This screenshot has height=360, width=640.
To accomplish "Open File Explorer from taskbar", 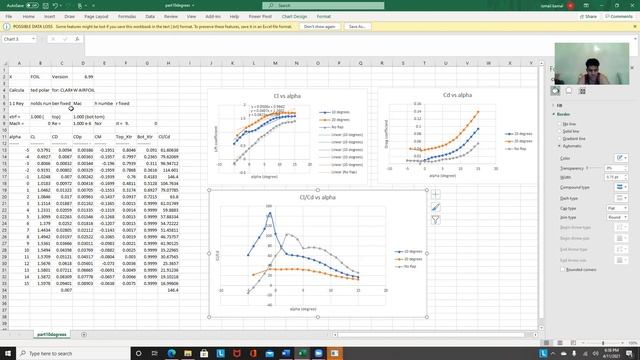I will point(188,353).
